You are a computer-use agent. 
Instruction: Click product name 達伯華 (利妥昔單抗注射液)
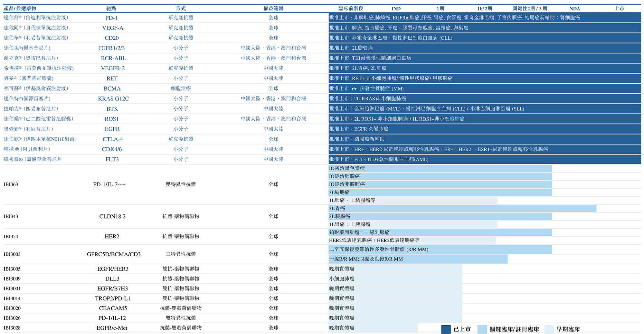[36, 38]
